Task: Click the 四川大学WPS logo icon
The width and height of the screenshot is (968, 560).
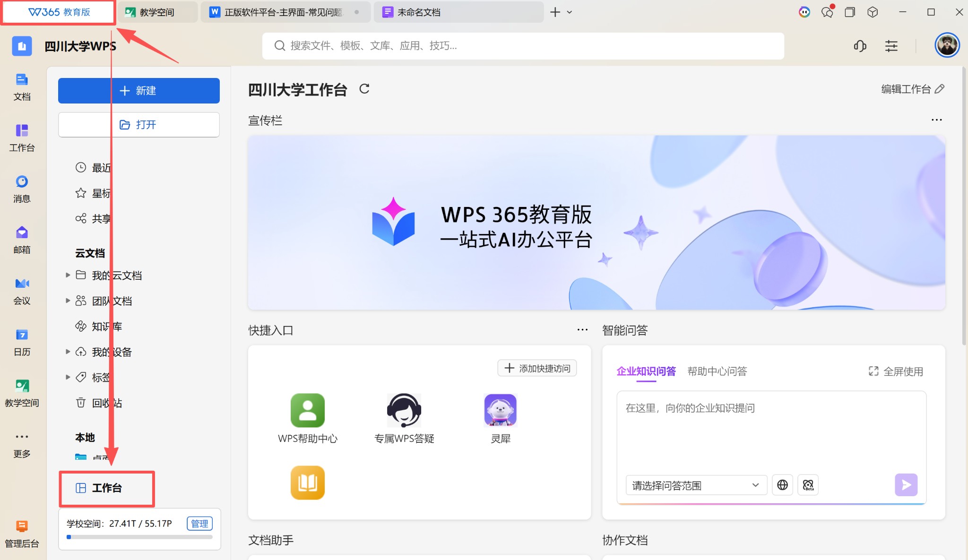Action: pos(22,46)
